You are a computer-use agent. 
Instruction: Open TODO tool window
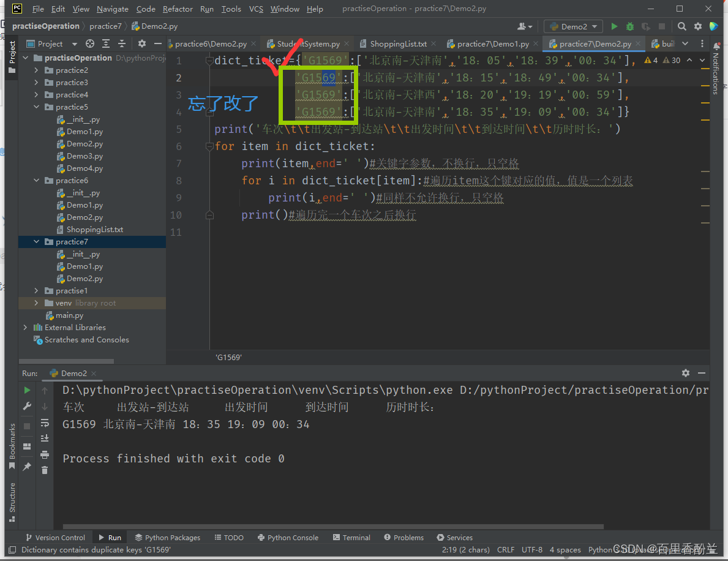[x=229, y=537]
